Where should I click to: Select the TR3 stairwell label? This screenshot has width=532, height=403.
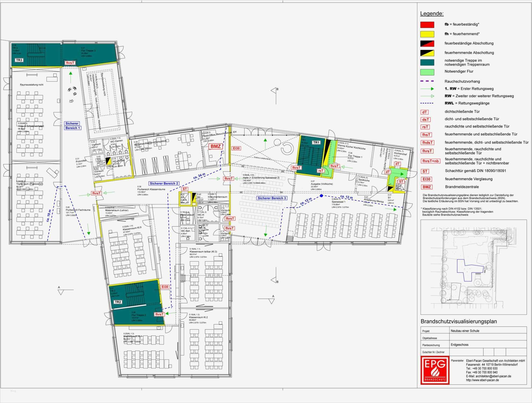coord(19,60)
